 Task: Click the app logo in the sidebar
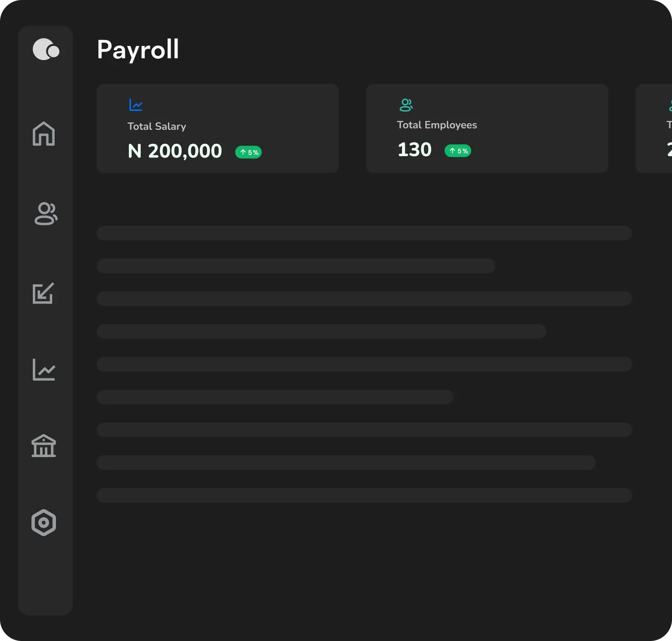click(x=46, y=50)
